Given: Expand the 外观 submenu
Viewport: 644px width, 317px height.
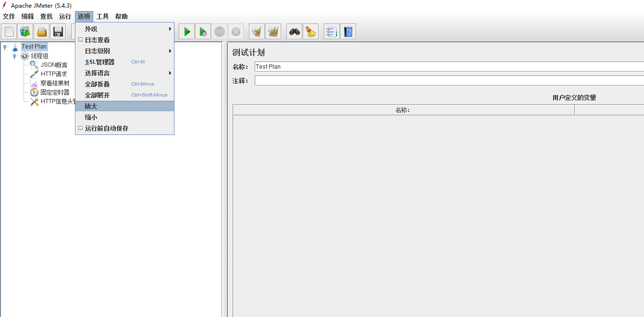Looking at the screenshot, I should tap(124, 29).
